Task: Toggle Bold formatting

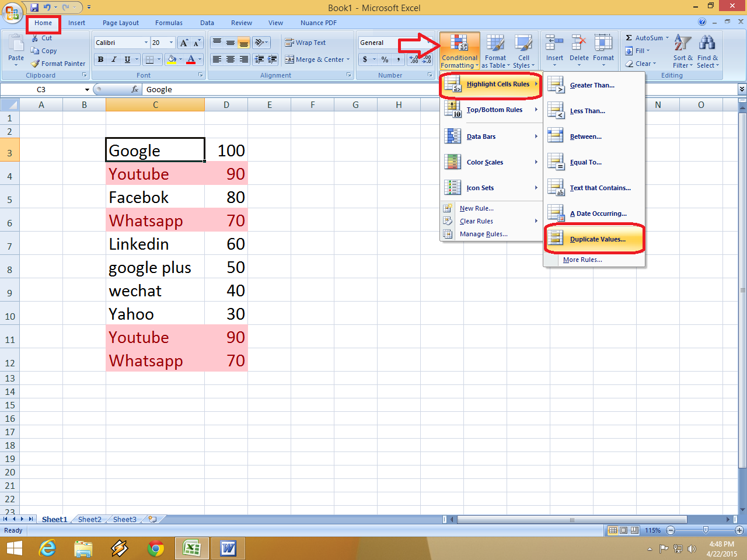Action: point(101,60)
